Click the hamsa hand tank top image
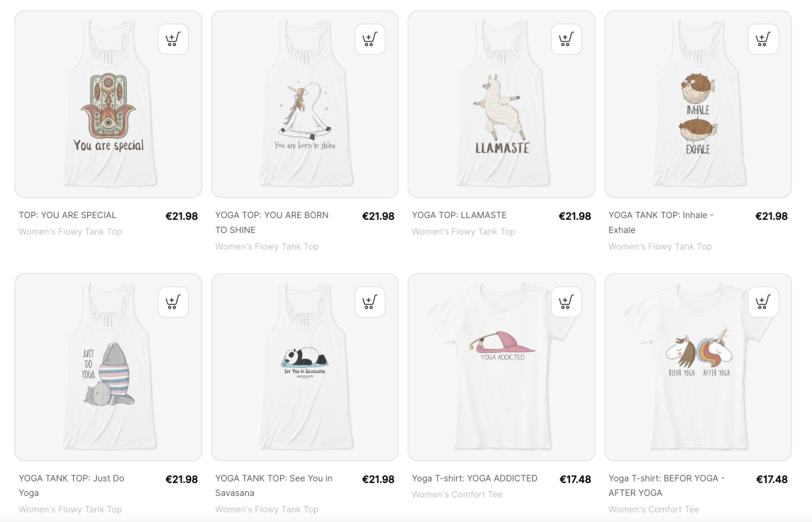This screenshot has height=522, width=812. [x=108, y=103]
